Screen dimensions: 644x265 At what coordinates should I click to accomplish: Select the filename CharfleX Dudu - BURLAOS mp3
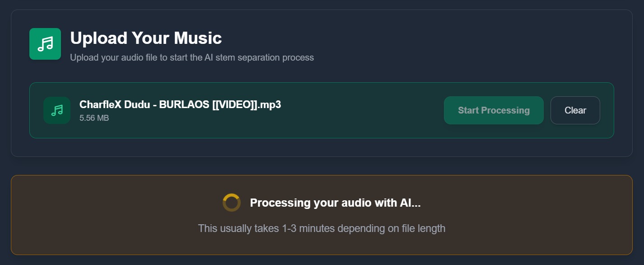point(180,104)
